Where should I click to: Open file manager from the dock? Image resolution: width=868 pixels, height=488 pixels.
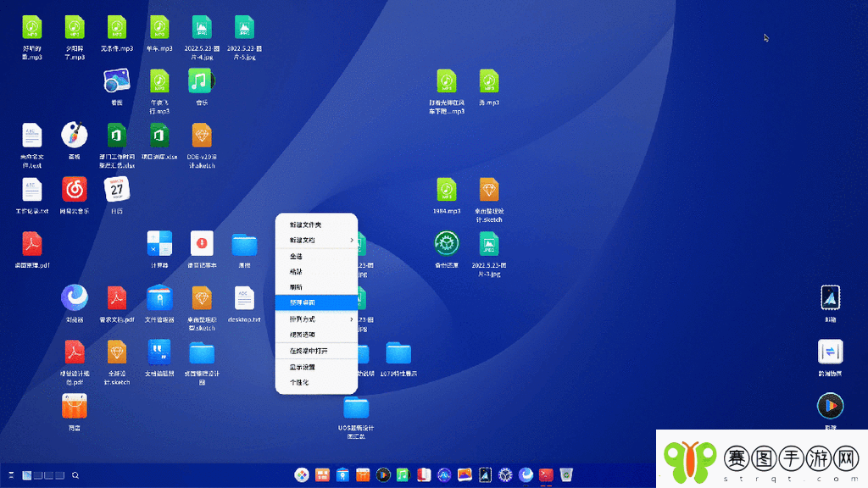coord(342,474)
